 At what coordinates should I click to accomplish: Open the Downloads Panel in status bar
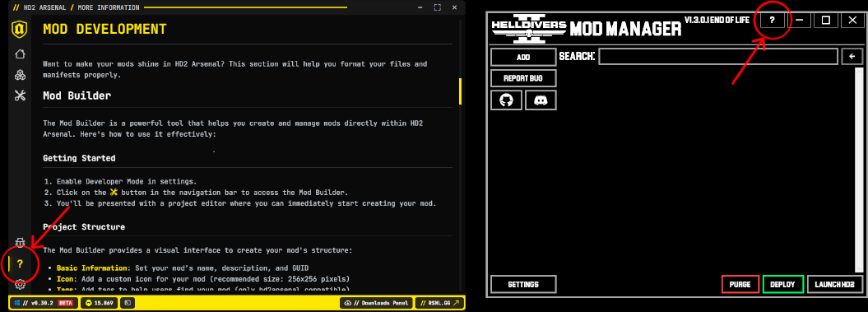pos(376,303)
